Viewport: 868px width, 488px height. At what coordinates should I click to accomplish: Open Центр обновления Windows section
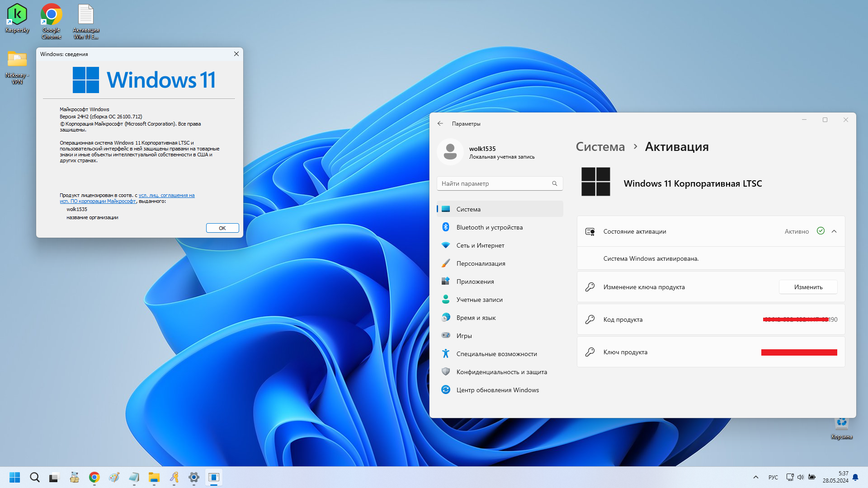(497, 390)
